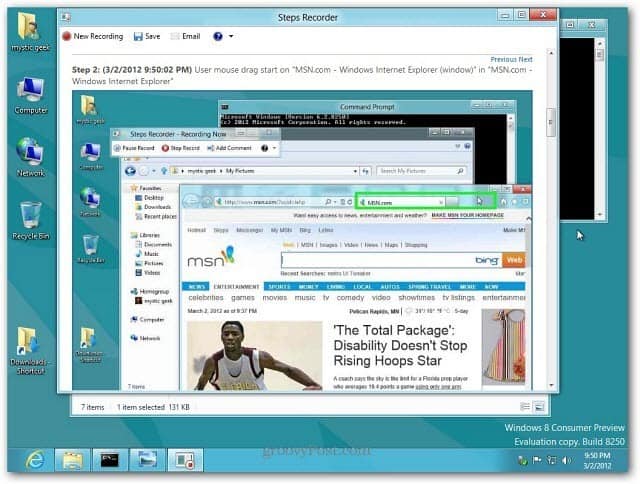Open Action Center flag tray icon
This screenshot has height=484, width=640.
pyautogui.click(x=537, y=460)
